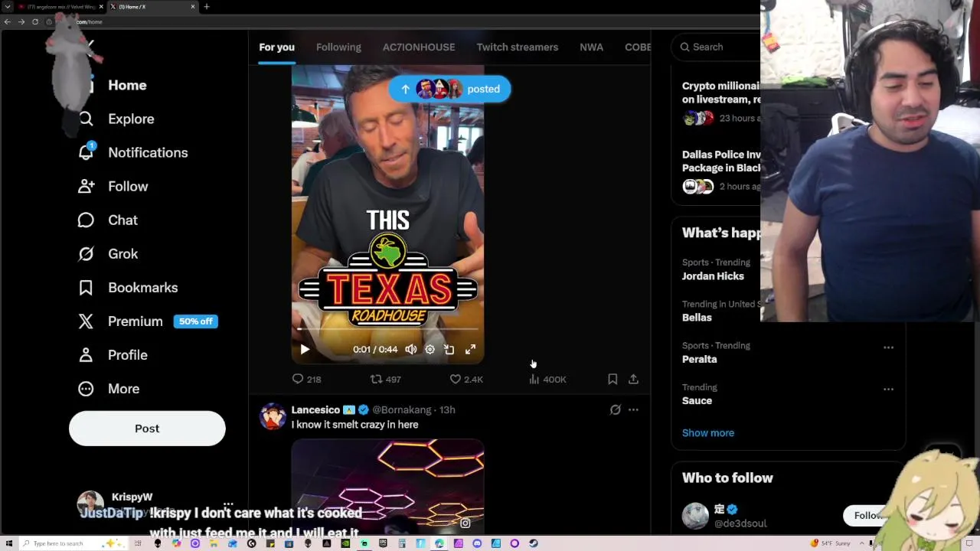980x551 pixels.
Task: Click the Windows Start button
Action: point(9,543)
